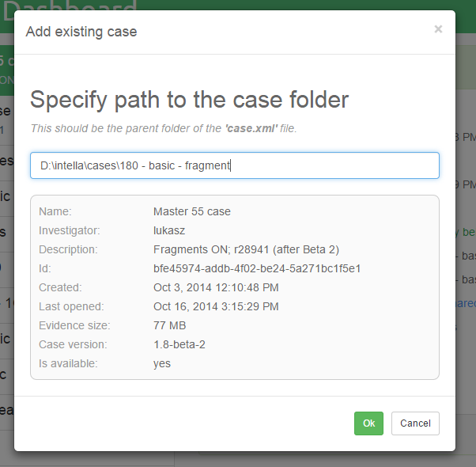Click the 'Is available:' label
This screenshot has width=476, height=467.
click(x=69, y=363)
